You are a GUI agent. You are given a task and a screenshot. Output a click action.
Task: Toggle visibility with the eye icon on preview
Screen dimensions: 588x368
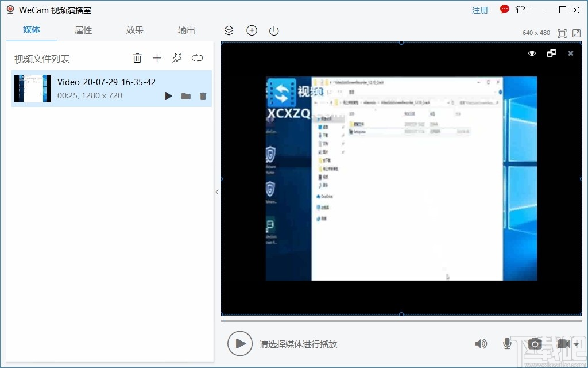pos(531,53)
